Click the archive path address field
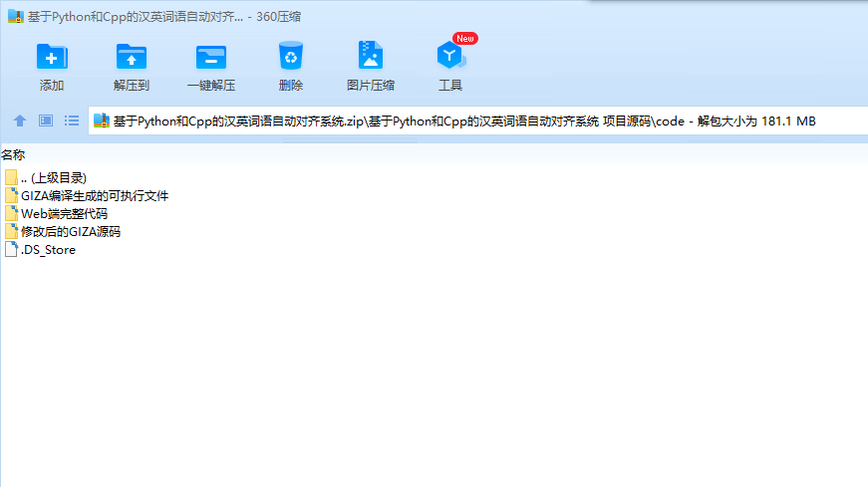868x487 pixels. 477,121
